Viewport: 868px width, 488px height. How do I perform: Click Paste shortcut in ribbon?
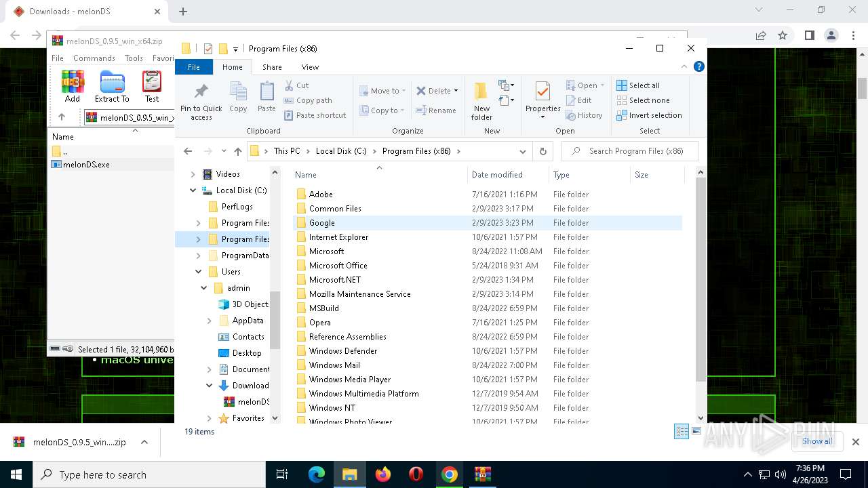pos(315,115)
